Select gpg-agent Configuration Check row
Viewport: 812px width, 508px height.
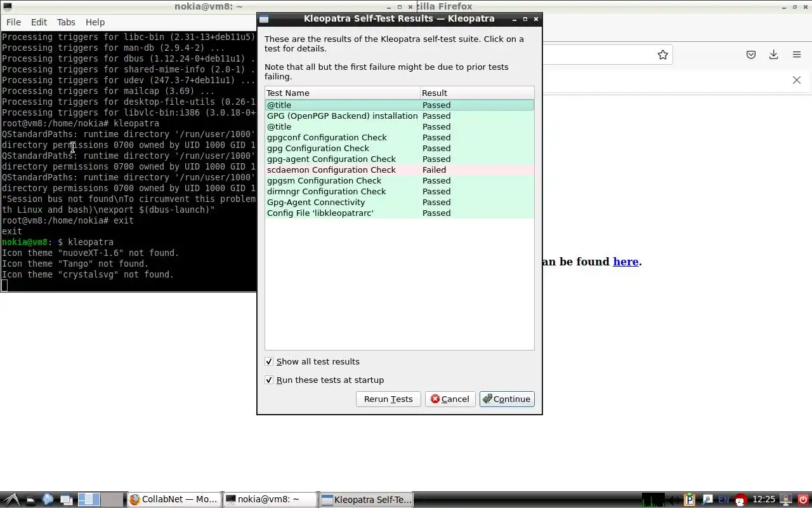[400, 159]
